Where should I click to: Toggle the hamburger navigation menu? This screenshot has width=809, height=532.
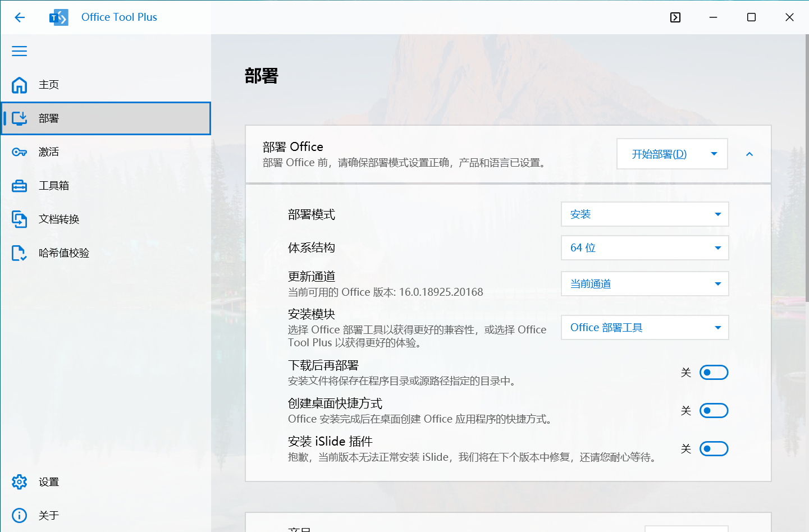(20, 51)
